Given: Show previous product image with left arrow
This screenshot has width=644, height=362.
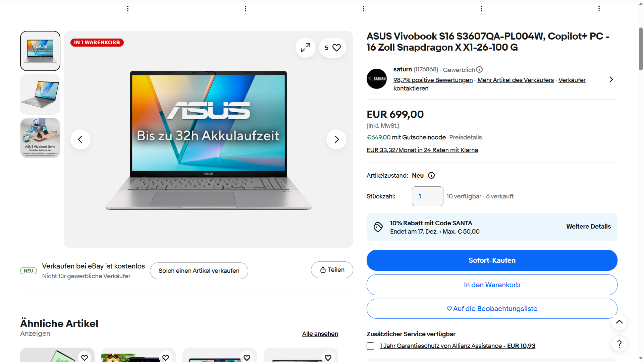Looking at the screenshot, I should pyautogui.click(x=80, y=139).
